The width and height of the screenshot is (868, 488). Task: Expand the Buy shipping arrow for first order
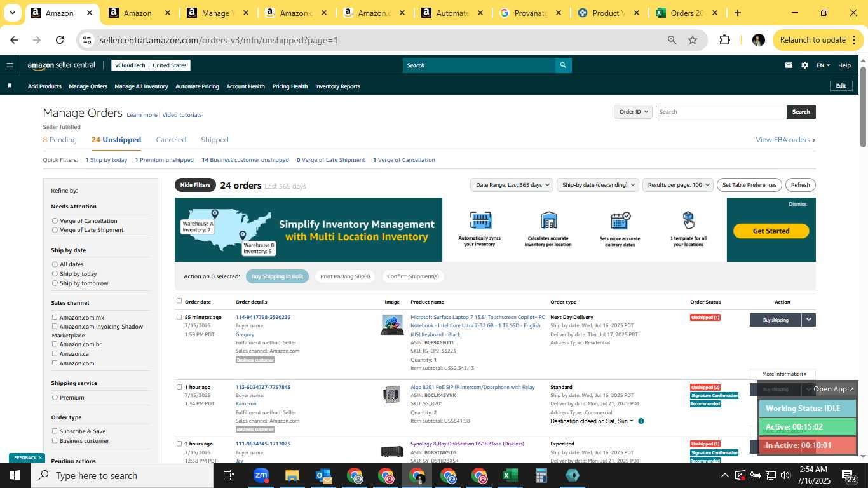pyautogui.click(x=808, y=320)
